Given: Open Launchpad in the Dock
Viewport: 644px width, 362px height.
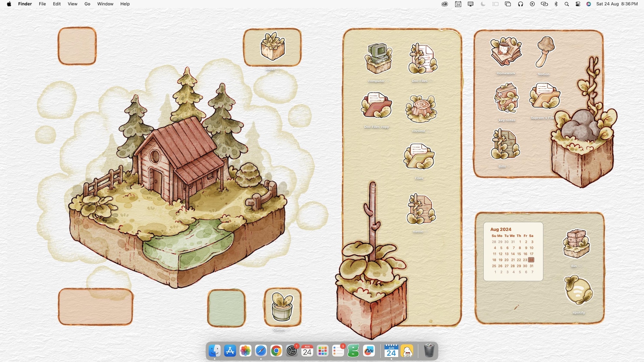Looking at the screenshot, I should (322, 351).
